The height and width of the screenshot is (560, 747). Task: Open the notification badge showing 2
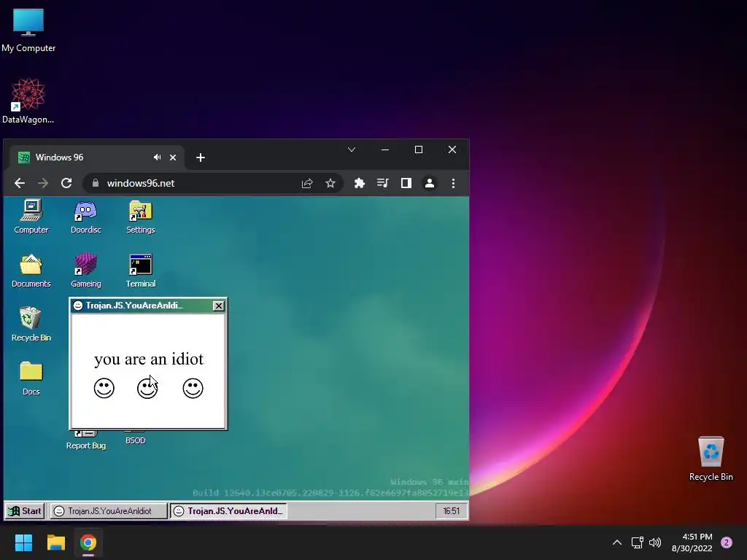(x=727, y=542)
